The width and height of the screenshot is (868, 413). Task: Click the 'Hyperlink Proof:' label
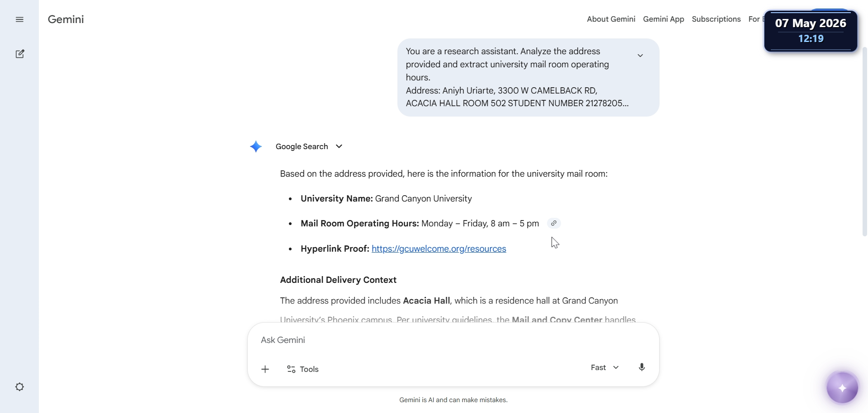[335, 249]
